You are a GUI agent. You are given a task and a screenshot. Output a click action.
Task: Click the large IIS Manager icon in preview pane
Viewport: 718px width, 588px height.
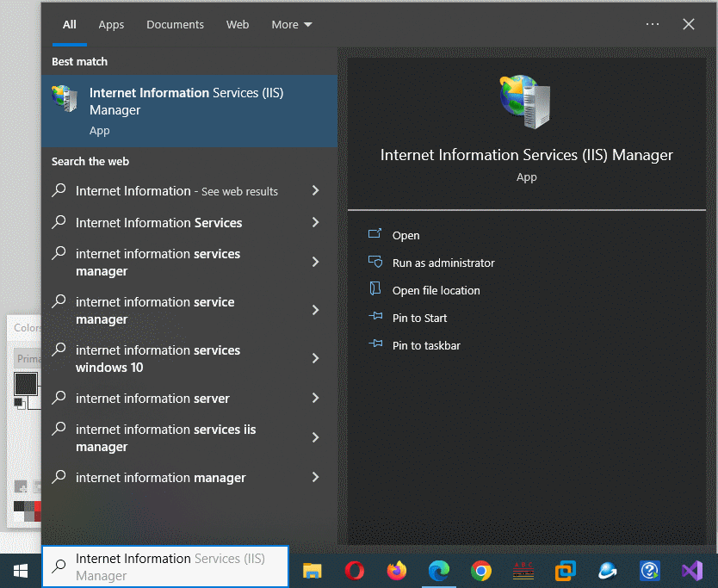(x=526, y=102)
